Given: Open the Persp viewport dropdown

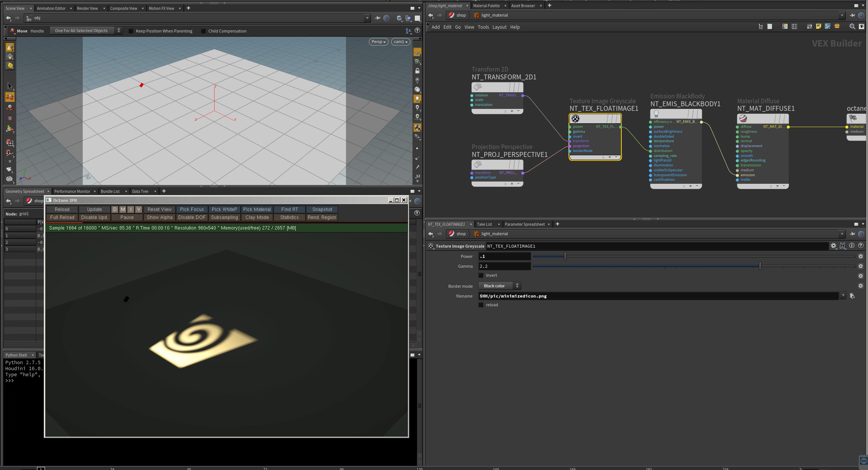Looking at the screenshot, I should point(378,42).
